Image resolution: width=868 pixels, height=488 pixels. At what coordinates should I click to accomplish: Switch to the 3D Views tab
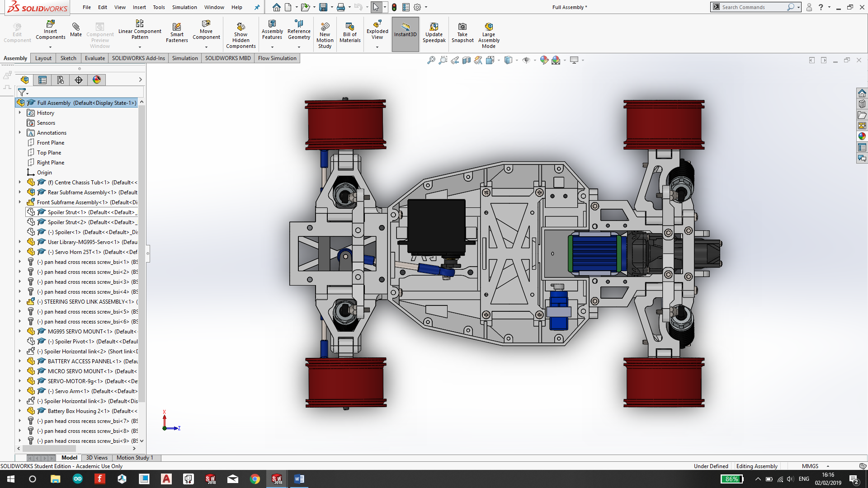(97, 458)
